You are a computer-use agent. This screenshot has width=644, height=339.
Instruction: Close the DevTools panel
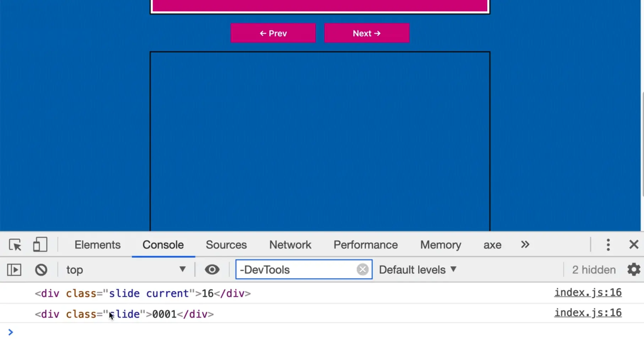tap(634, 245)
